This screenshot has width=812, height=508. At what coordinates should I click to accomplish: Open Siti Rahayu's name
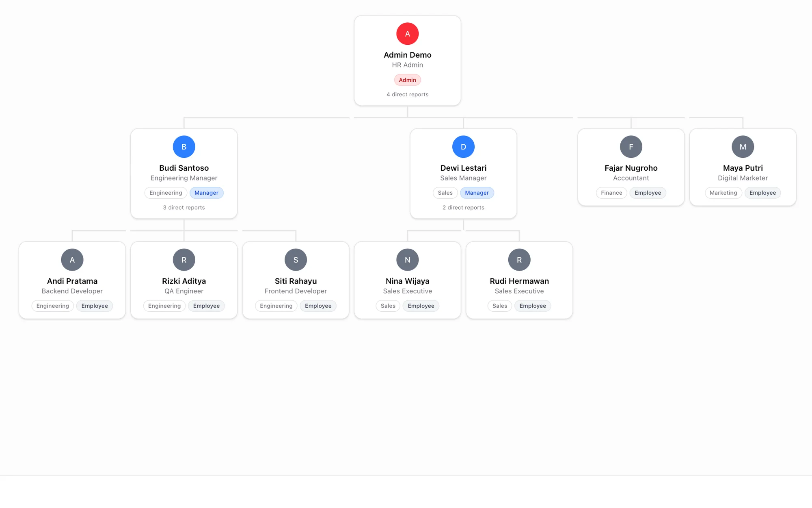296,281
